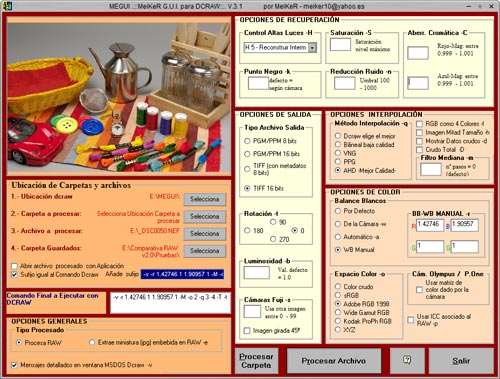The width and height of the screenshot is (500, 379).
Task: Select sRGB color space
Action: point(338,295)
